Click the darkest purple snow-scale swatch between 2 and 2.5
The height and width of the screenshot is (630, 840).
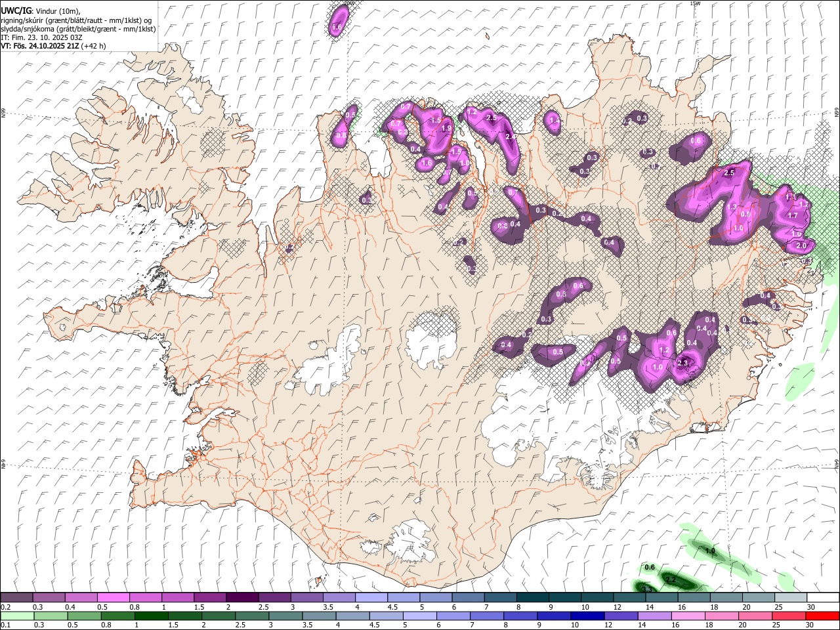point(242,597)
